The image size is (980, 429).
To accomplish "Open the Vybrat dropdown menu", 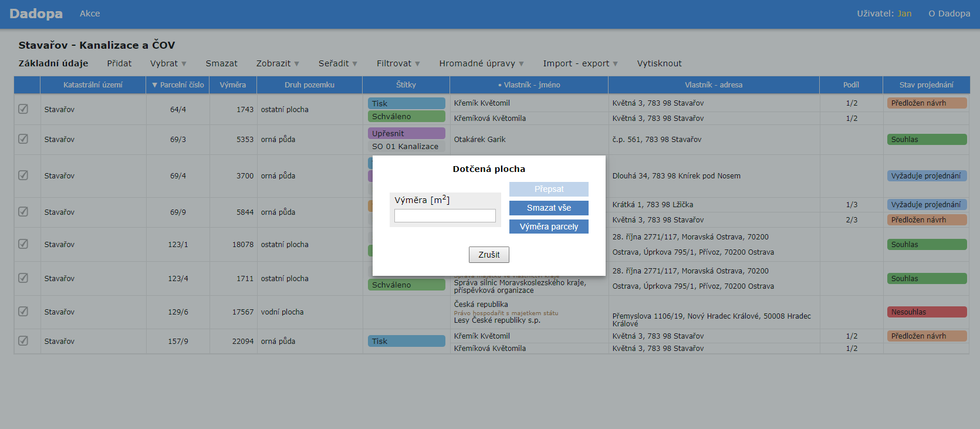I will point(168,63).
